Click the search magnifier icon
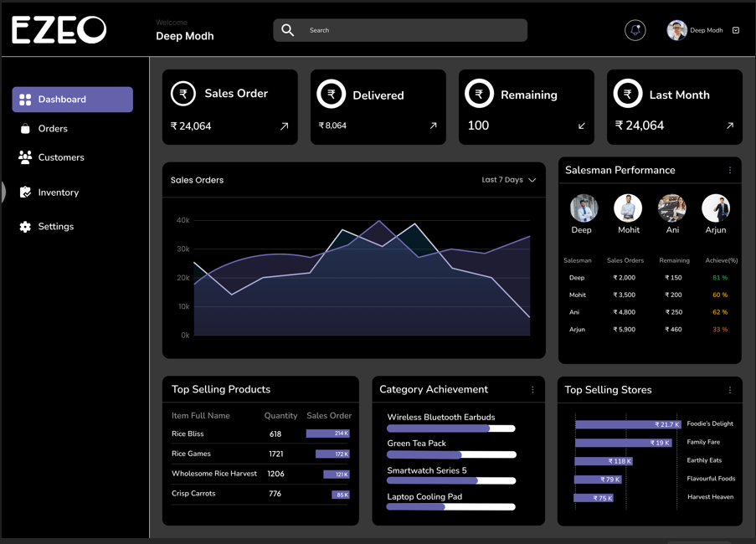This screenshot has height=544, width=756. (x=287, y=30)
